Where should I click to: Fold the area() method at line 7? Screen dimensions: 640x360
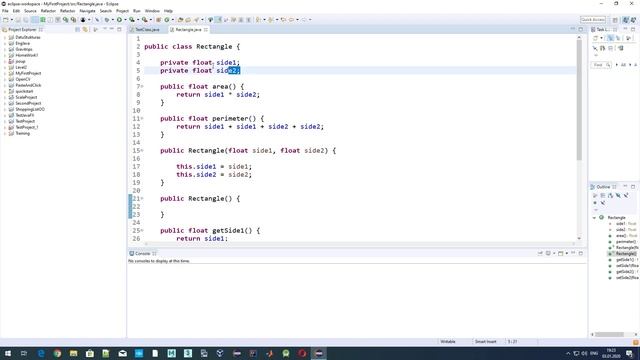pyautogui.click(x=142, y=87)
